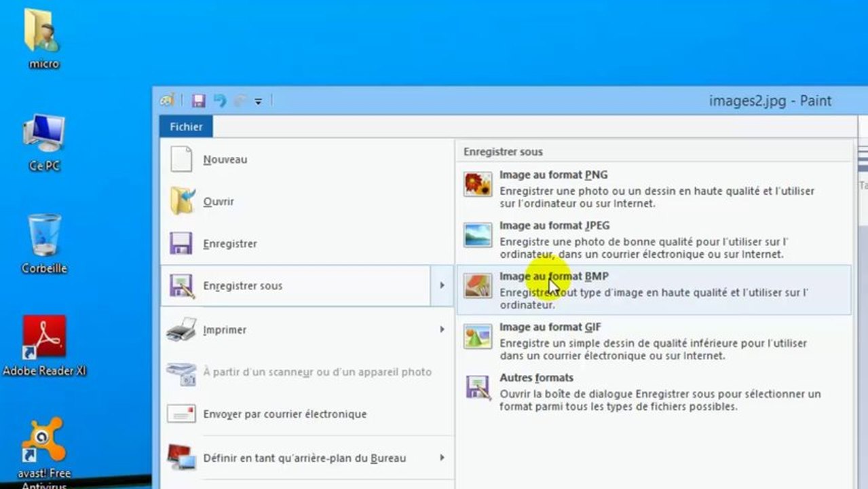Click the Enregistrer sous floppy-with-pencil icon
This screenshot has width=868, height=489.
coord(181,286)
